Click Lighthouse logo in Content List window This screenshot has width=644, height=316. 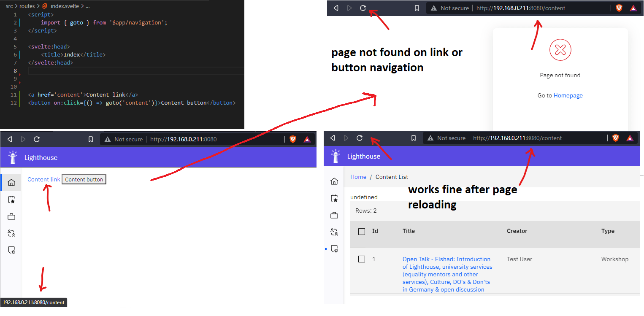pyautogui.click(x=336, y=156)
